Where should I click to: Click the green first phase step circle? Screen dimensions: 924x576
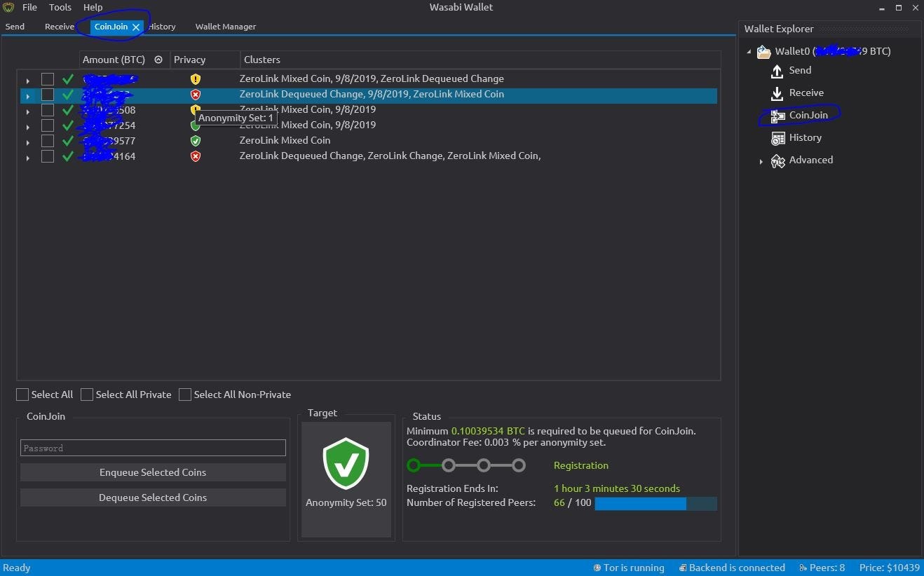(414, 465)
